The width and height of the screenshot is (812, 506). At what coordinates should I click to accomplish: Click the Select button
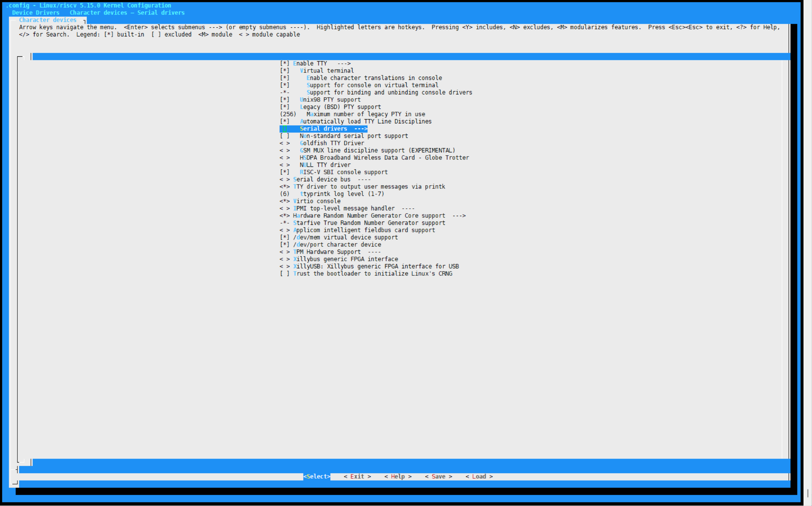[317, 477]
